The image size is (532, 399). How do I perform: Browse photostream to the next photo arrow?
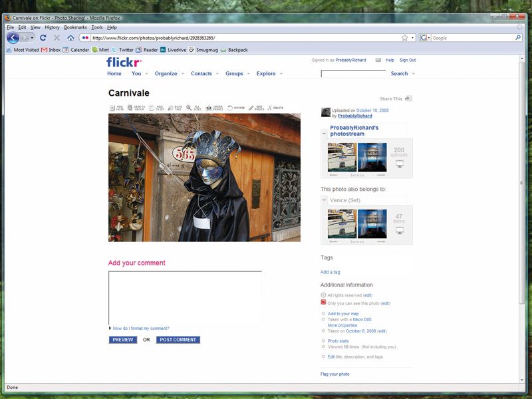381,175
